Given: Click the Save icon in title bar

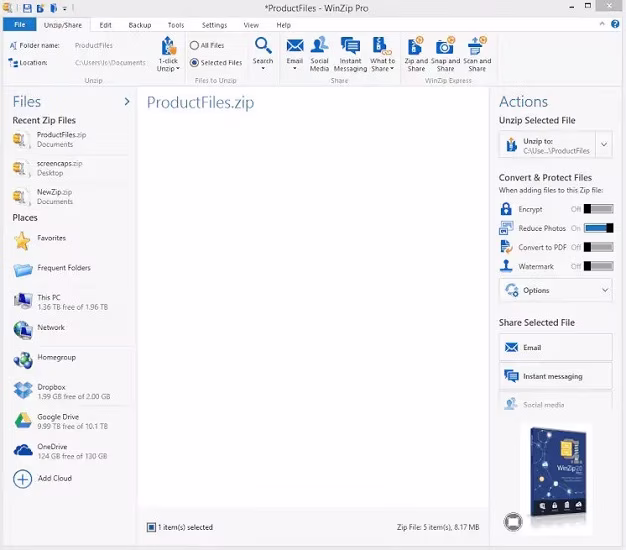Looking at the screenshot, I should coord(27,8).
